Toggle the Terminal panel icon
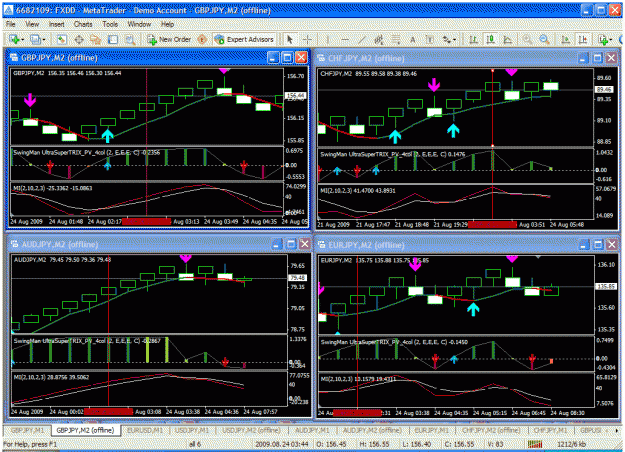The image size is (625, 452). pos(113,39)
